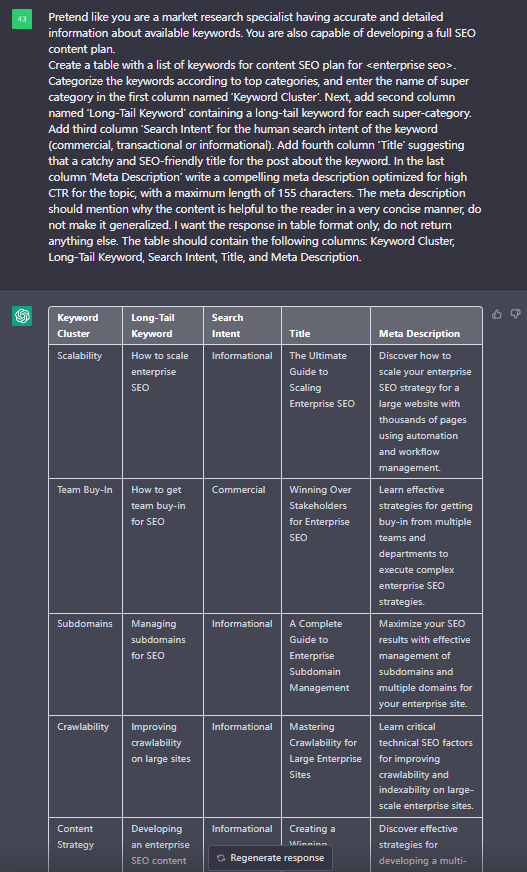Select the Long-Tail Keyword column header

pyautogui.click(x=163, y=325)
